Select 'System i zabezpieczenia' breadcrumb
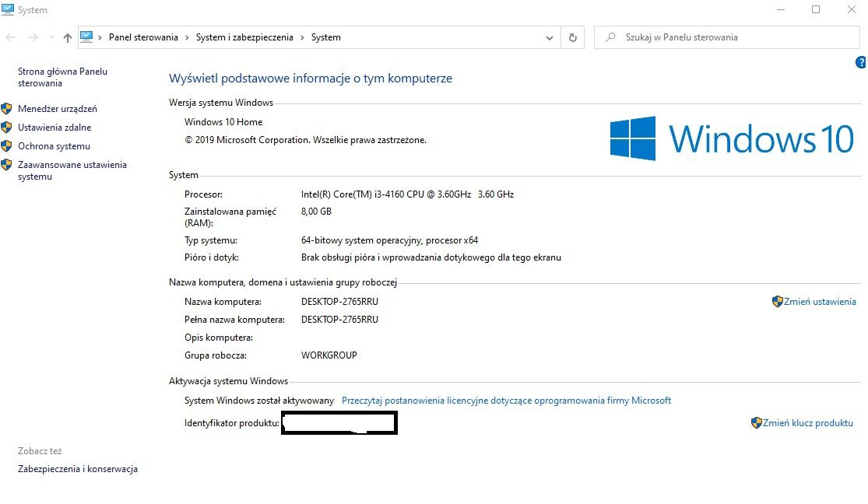Viewport: 868px width, 504px height. tap(244, 37)
